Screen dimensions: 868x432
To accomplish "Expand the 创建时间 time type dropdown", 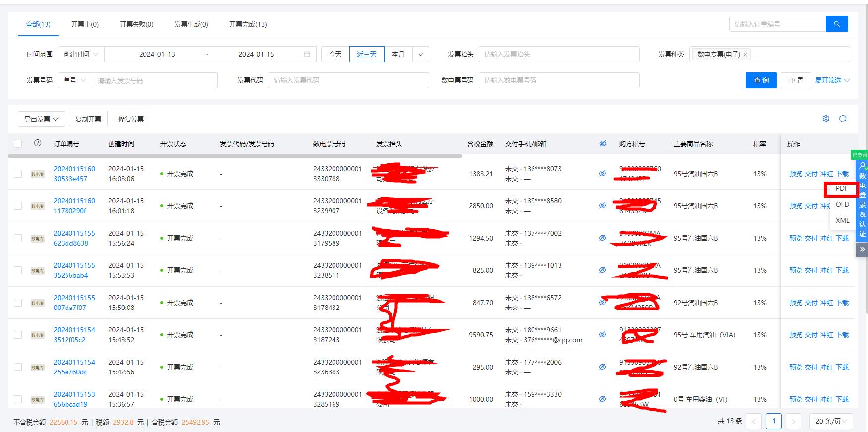I will [x=80, y=54].
